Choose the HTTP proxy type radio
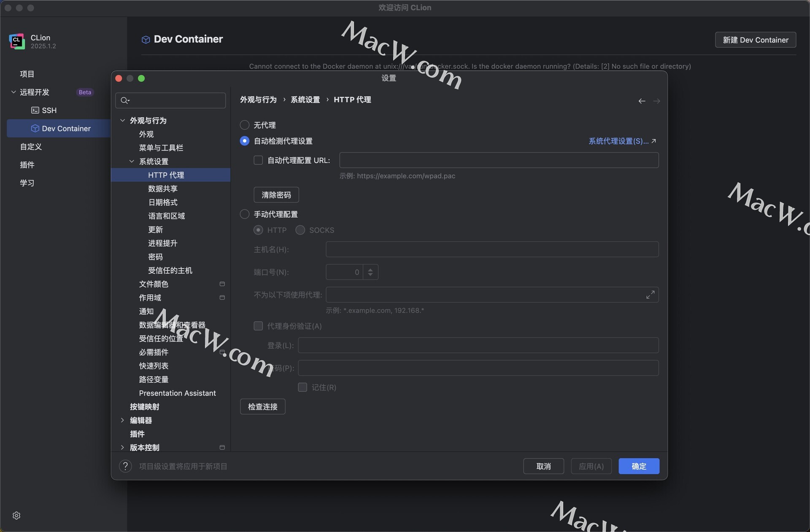Viewport: 810px width, 532px height. (x=258, y=230)
